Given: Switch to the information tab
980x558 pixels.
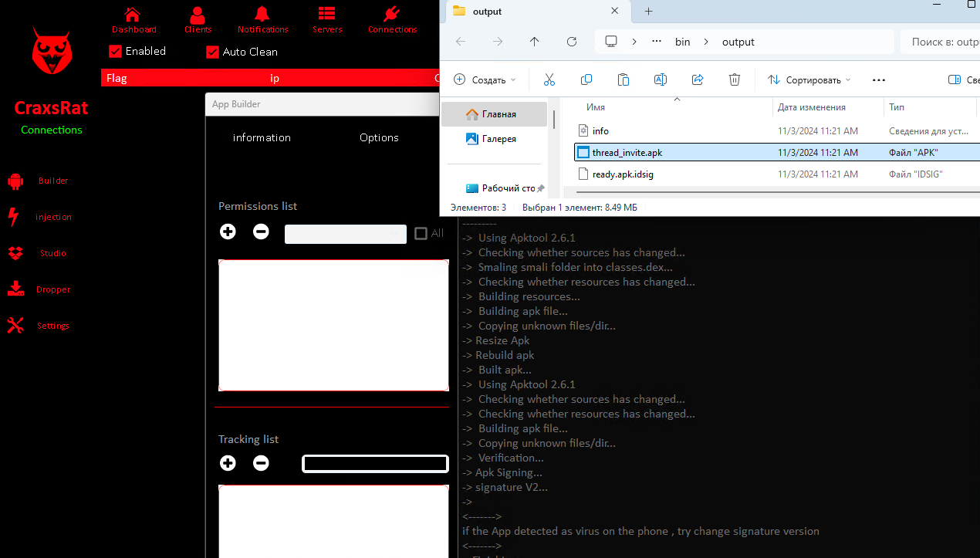Looking at the screenshot, I should point(262,137).
